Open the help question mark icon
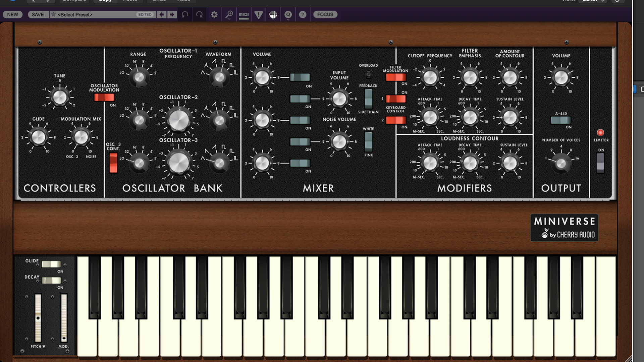 (303, 14)
